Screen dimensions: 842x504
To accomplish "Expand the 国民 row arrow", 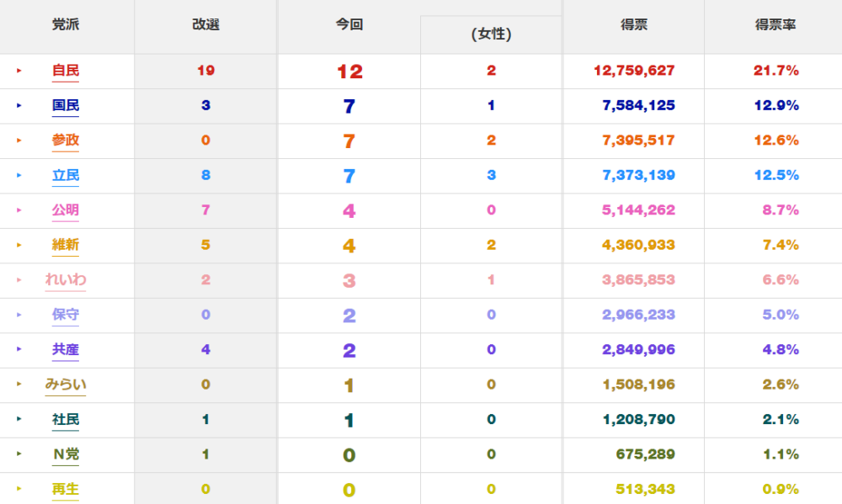I will (x=19, y=105).
